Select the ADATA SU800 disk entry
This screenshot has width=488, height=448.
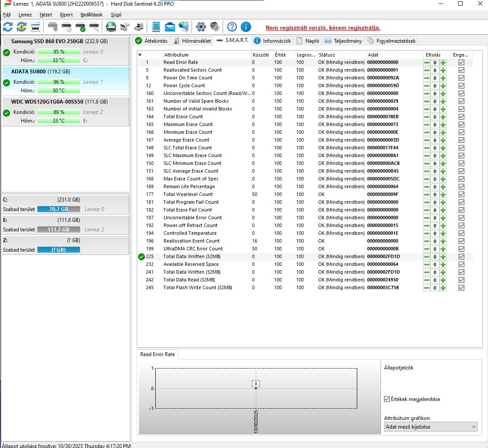coord(65,81)
